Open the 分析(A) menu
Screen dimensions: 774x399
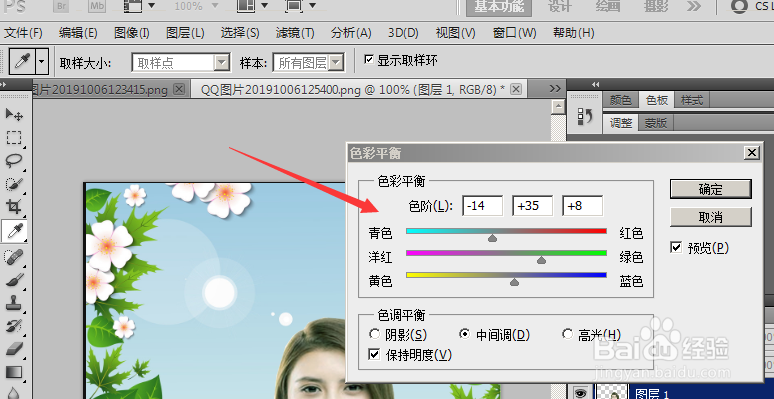[x=350, y=33]
